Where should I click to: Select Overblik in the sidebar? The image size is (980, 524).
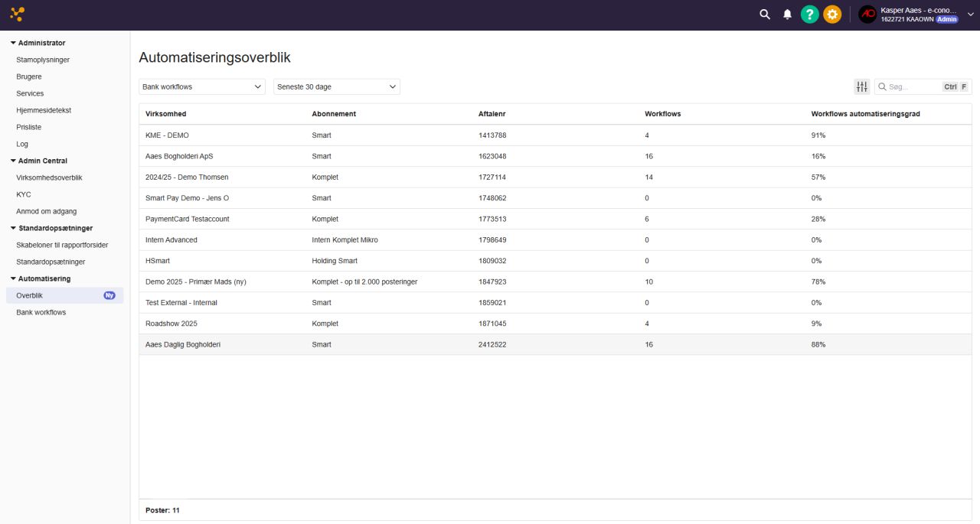click(64, 295)
